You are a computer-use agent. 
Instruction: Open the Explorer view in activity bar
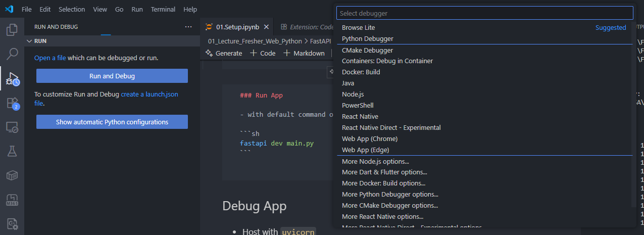coord(12,30)
